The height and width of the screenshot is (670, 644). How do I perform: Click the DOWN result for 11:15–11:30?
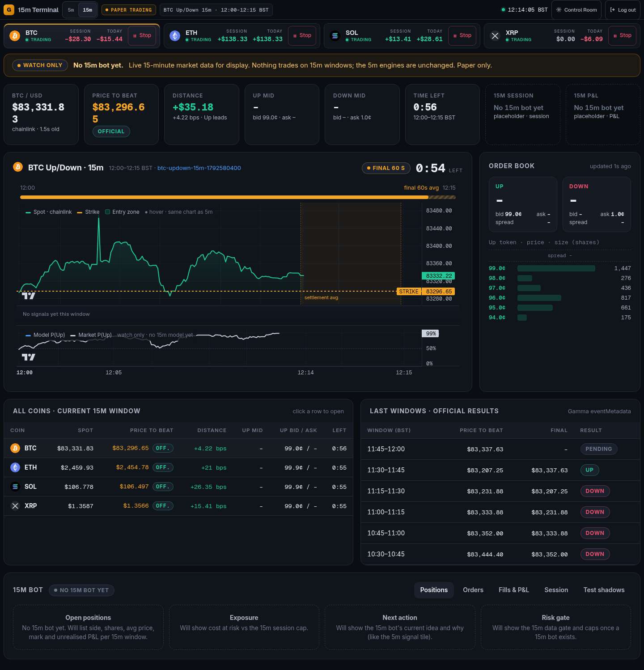tap(595, 491)
